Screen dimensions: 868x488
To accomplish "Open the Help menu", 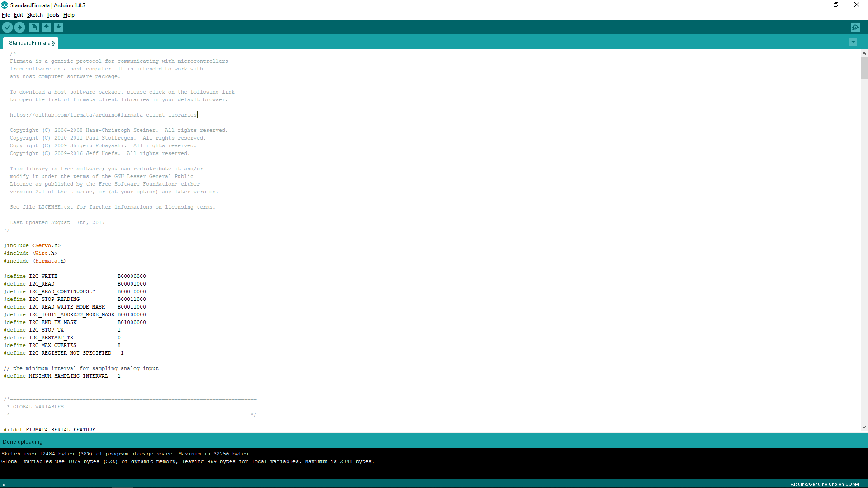I will [x=69, y=15].
